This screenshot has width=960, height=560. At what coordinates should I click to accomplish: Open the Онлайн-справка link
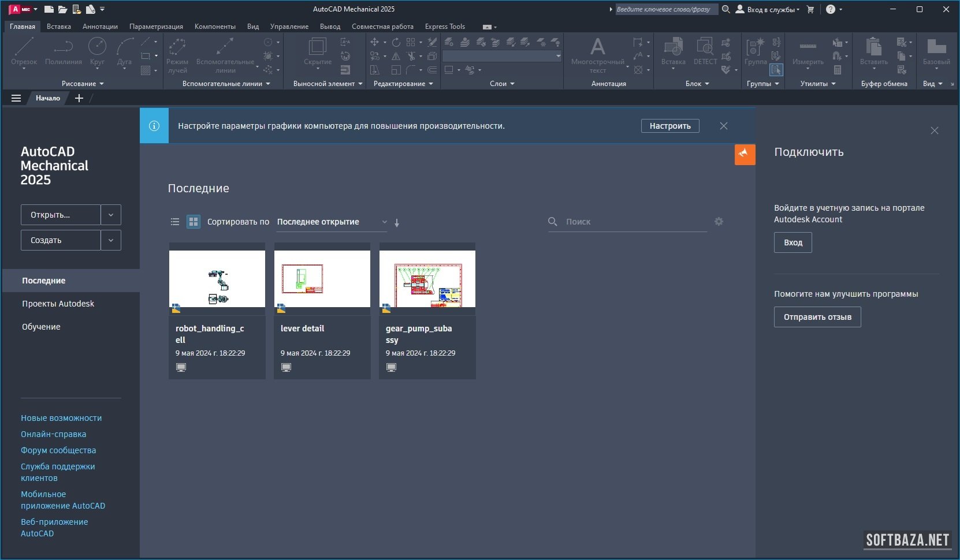pyautogui.click(x=53, y=434)
